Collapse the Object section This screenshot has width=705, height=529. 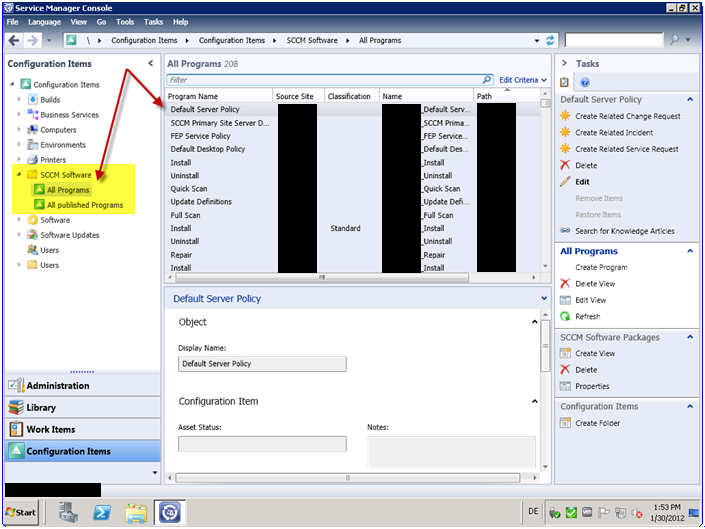pos(535,322)
